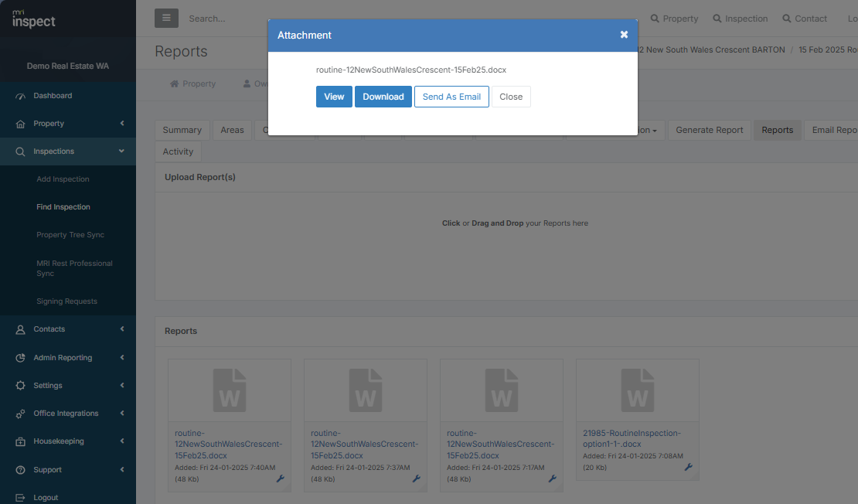Image resolution: width=858 pixels, height=504 pixels.
Task: Open Word file icon added 7:17AM
Action: point(501,390)
